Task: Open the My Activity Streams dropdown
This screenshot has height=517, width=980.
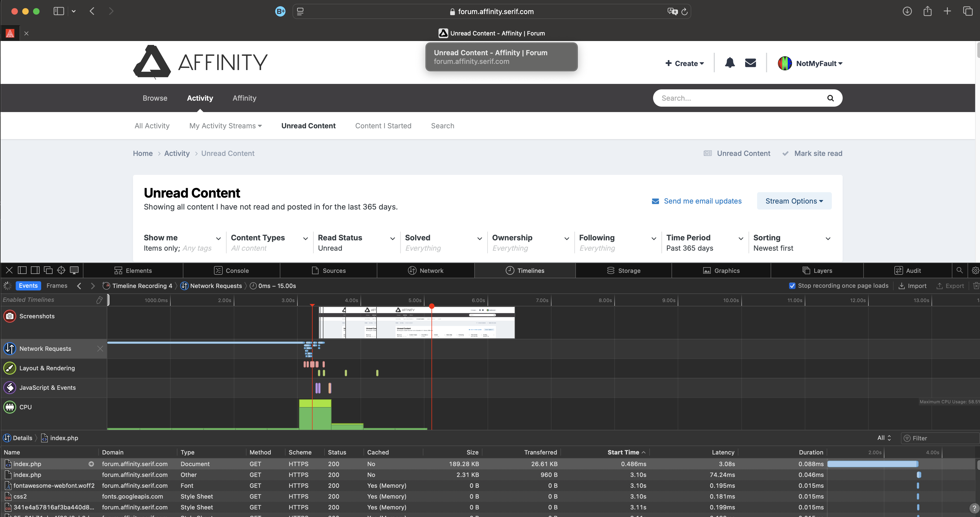Action: [225, 126]
